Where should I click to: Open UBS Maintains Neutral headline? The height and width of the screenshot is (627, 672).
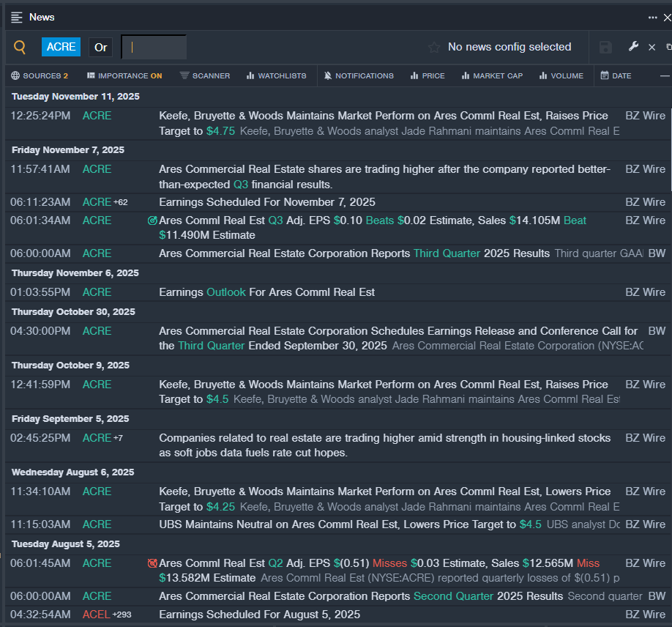337,524
